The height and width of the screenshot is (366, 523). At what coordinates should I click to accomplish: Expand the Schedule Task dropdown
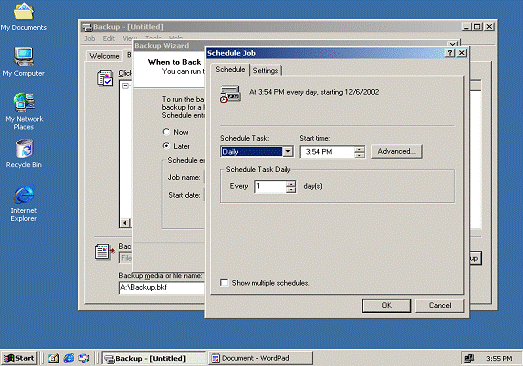tap(288, 151)
